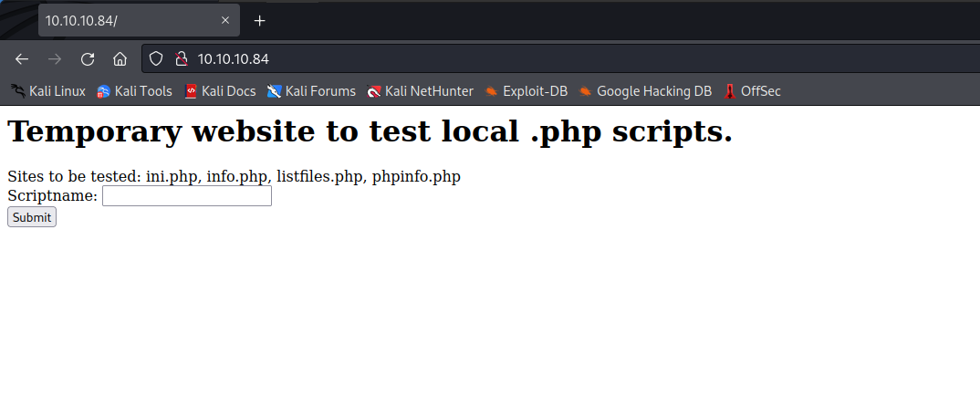Click the insecure connection padlock icon
Viewport: 980px width, 397px height.
click(181, 59)
